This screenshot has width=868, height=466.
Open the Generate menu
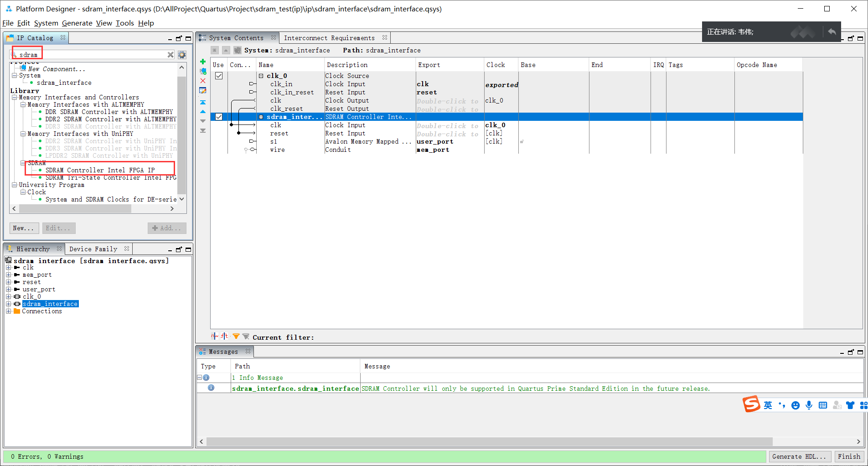pos(77,23)
